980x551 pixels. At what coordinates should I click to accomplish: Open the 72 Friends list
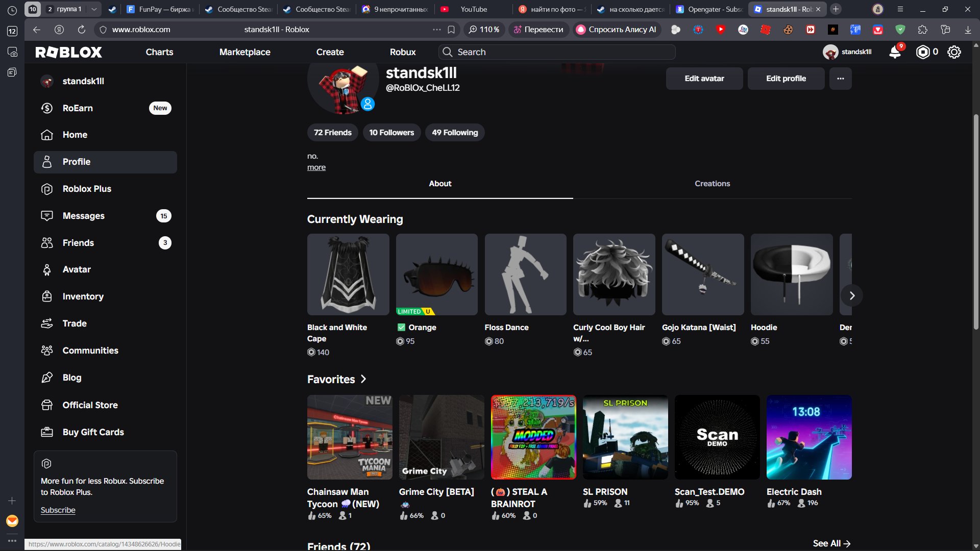[x=333, y=133]
